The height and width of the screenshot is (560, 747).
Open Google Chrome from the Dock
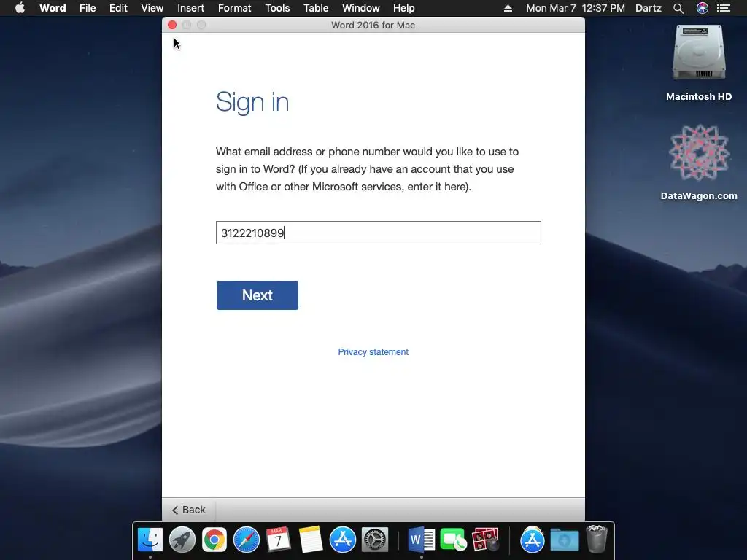click(x=214, y=540)
